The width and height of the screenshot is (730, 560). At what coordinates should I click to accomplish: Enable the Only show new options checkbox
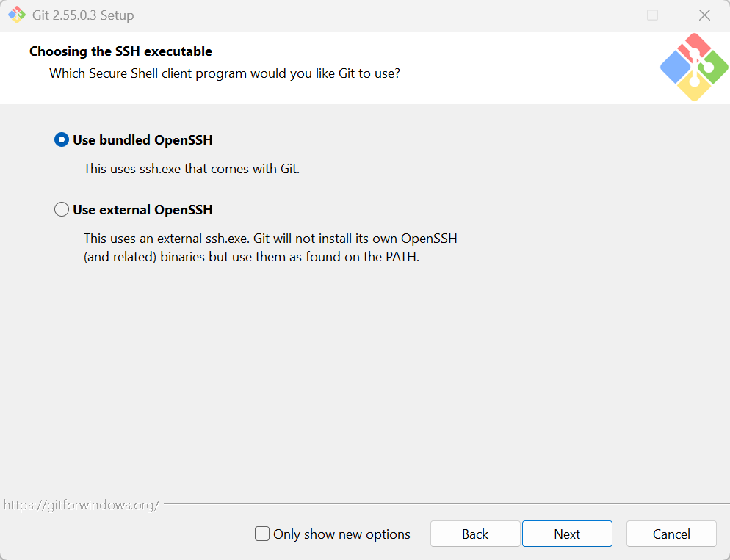click(x=262, y=534)
